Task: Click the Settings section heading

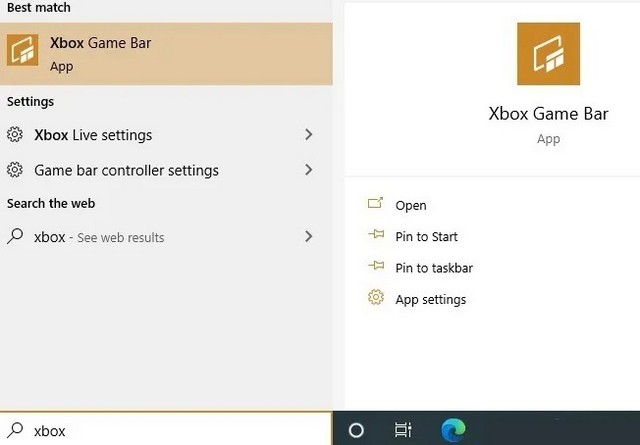Action: (x=30, y=101)
